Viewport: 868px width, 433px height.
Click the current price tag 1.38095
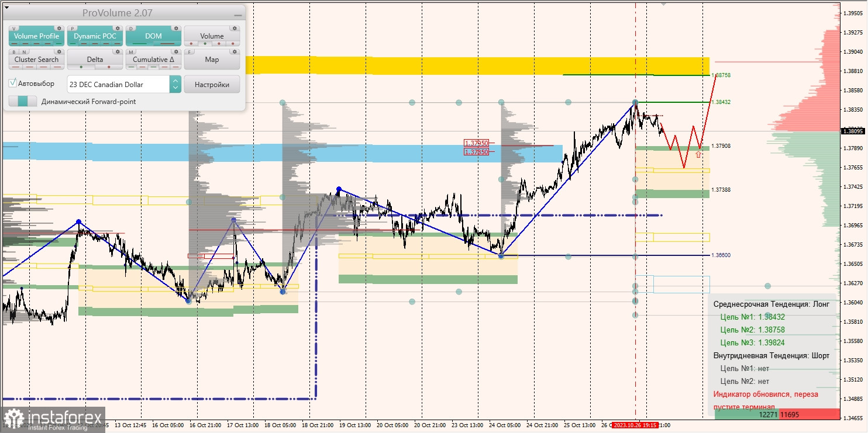[853, 131]
